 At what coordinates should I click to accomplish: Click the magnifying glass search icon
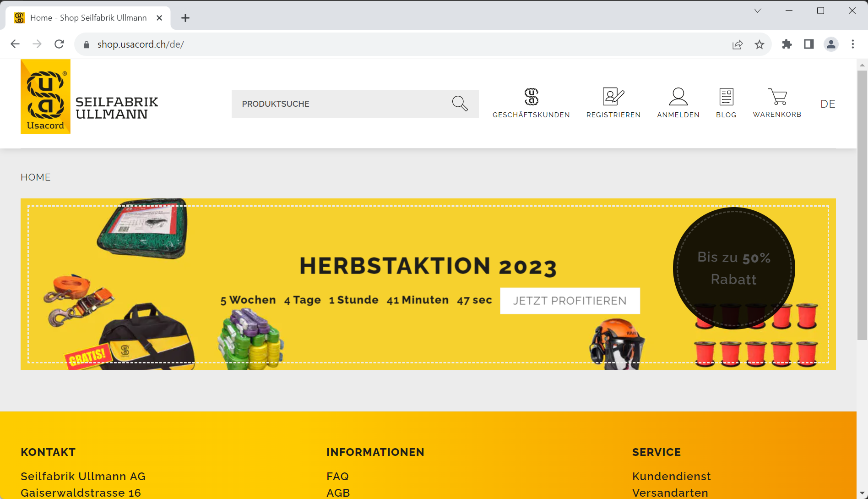point(460,104)
